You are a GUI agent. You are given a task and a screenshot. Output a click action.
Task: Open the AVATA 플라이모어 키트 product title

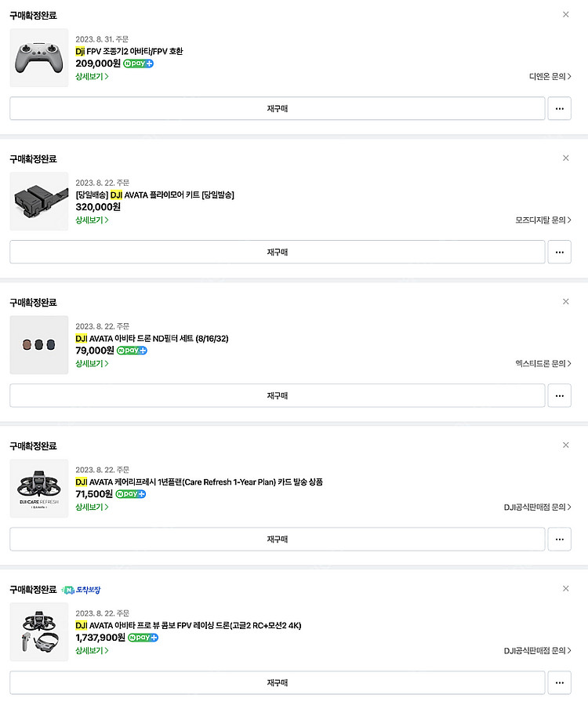154,195
